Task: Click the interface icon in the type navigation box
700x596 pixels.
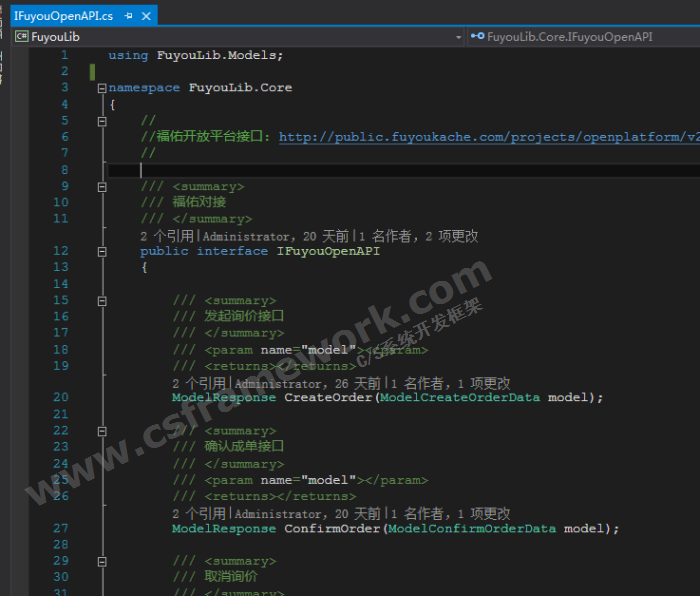Action: point(477,37)
